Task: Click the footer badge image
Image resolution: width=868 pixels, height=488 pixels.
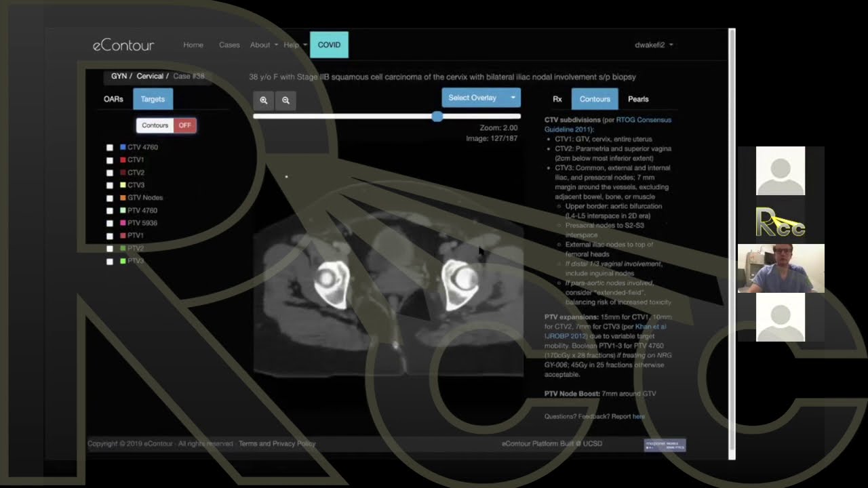Action: tap(665, 445)
